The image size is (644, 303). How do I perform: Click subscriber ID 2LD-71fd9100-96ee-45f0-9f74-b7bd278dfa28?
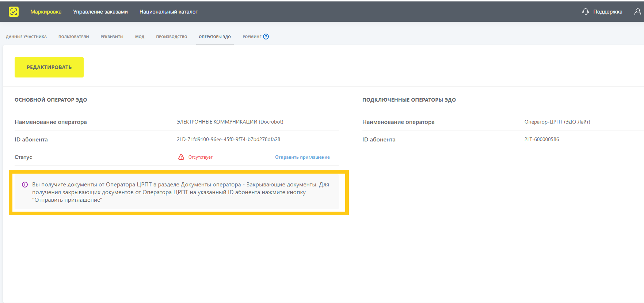229,139
